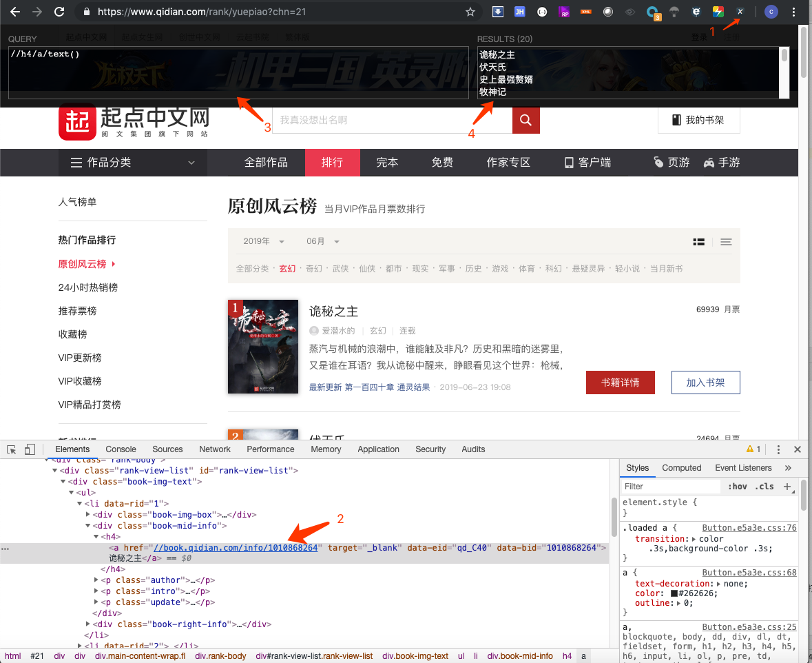Close the DevTools panel

click(798, 449)
